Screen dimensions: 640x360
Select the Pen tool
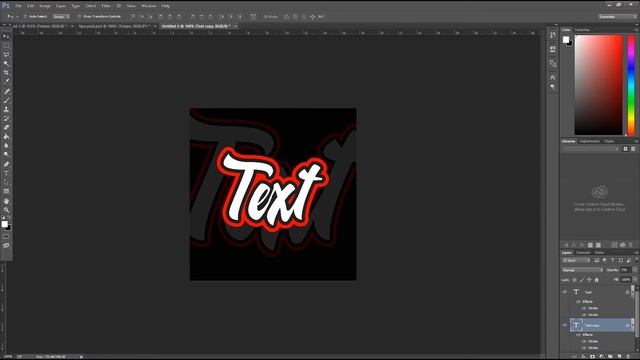(x=6, y=164)
